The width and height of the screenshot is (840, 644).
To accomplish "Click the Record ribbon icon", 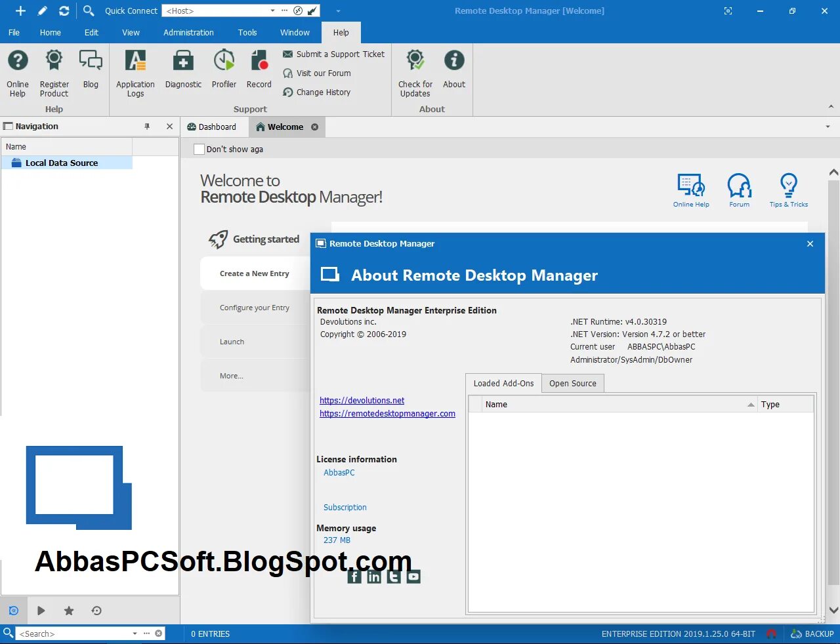I will (x=259, y=70).
